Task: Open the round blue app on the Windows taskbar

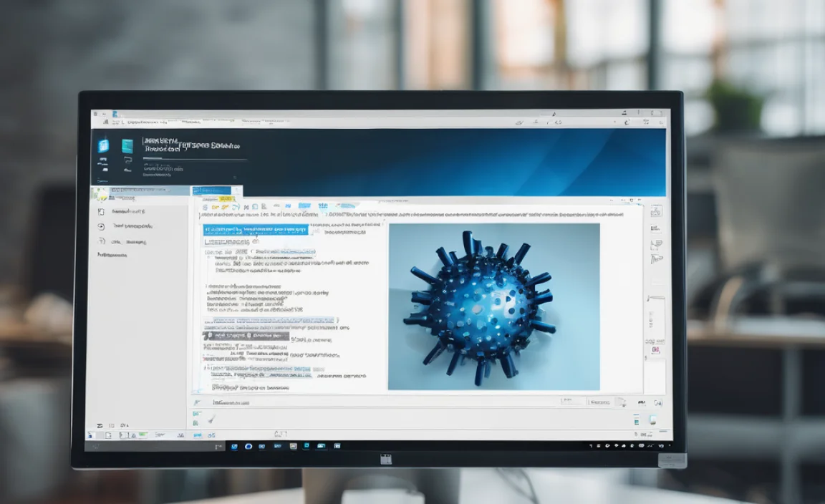Action: pos(249,446)
